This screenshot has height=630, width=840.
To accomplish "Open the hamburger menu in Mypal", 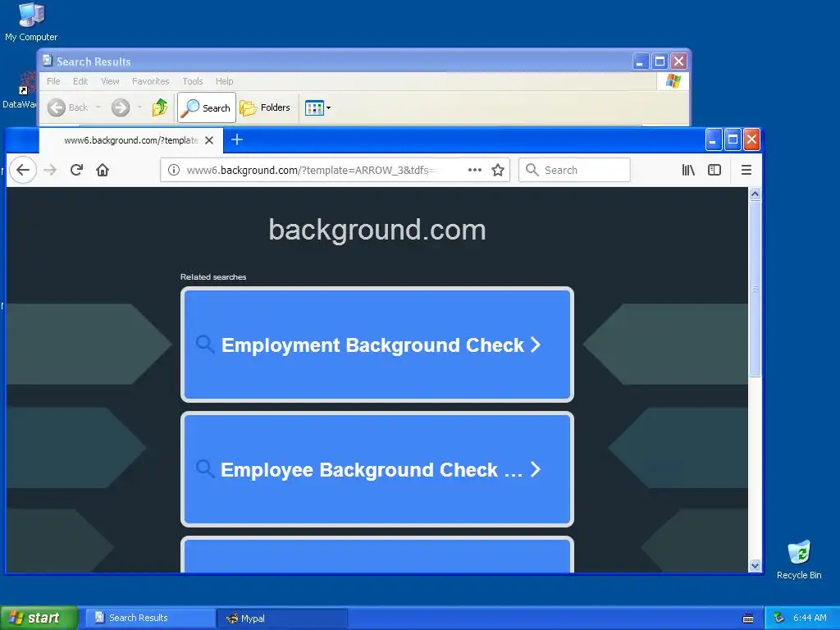I will [746, 170].
